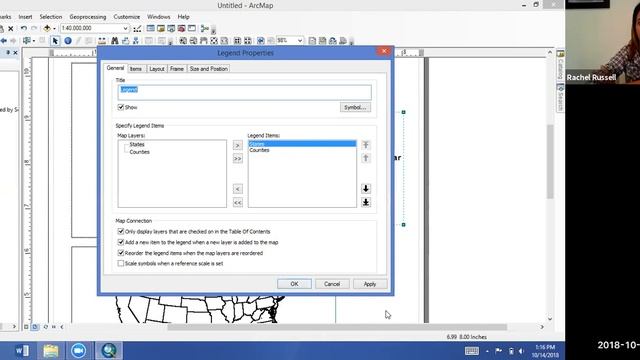The height and width of the screenshot is (360, 640).
Task: Switch to Layout View icon at bottom left
Action: 36,327
